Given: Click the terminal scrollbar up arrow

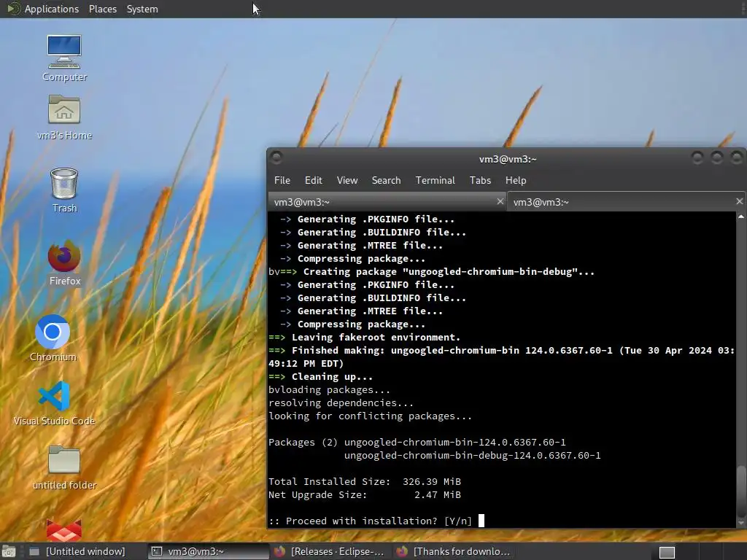Looking at the screenshot, I should click(x=741, y=217).
